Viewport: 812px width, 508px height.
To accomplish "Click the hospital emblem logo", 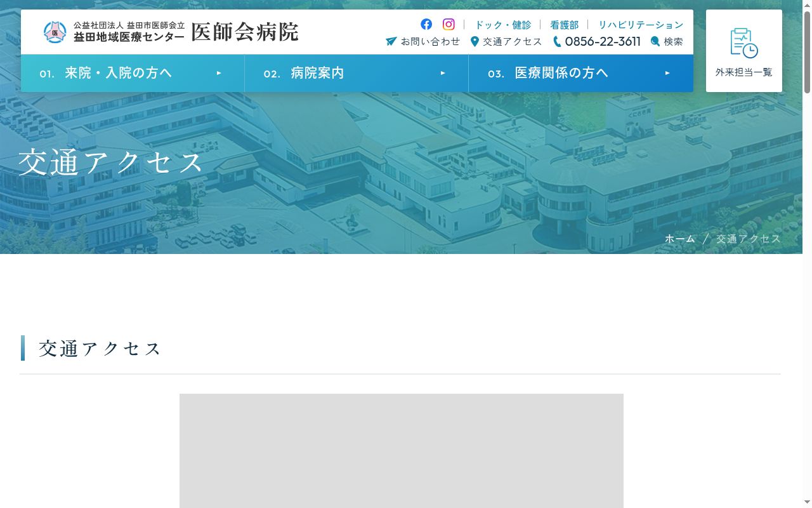I will [55, 32].
